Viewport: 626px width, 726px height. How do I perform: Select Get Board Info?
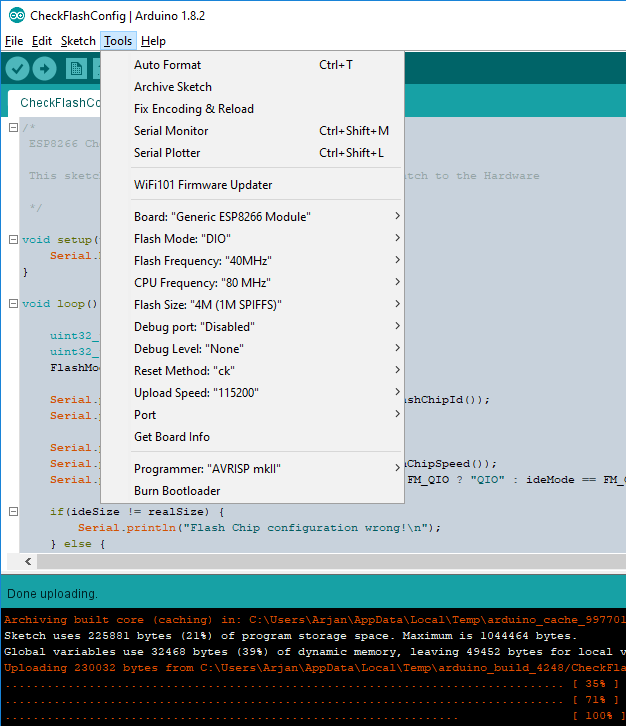pos(252,437)
